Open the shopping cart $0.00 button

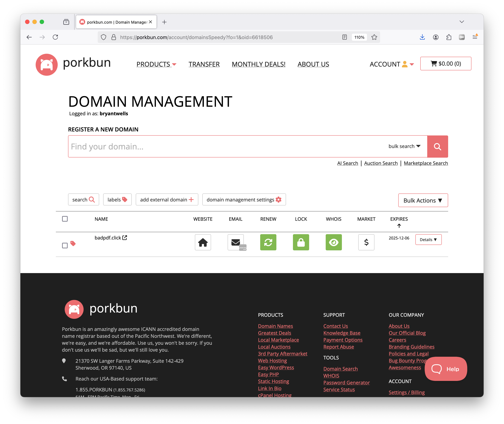click(x=446, y=63)
